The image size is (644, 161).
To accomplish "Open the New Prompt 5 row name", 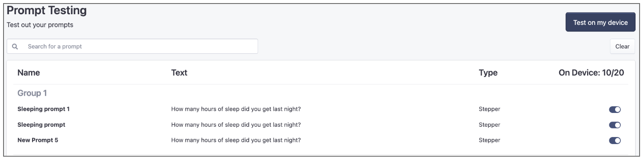I will coord(38,140).
